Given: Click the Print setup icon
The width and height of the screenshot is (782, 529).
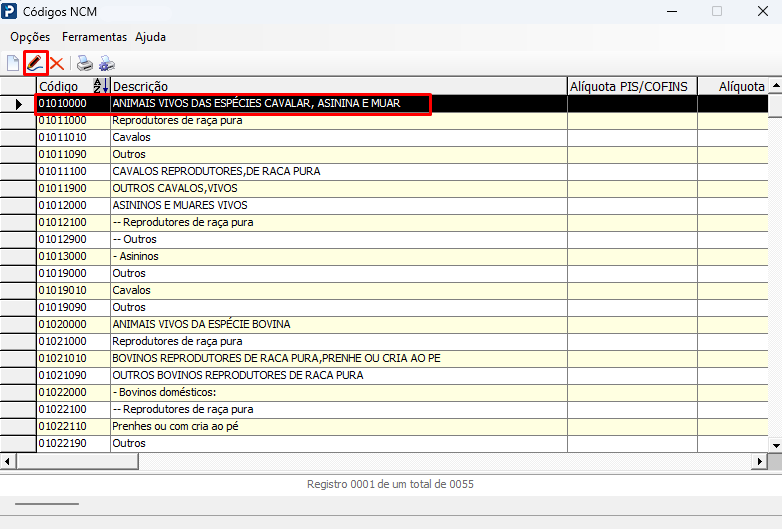Looking at the screenshot, I should (x=107, y=63).
